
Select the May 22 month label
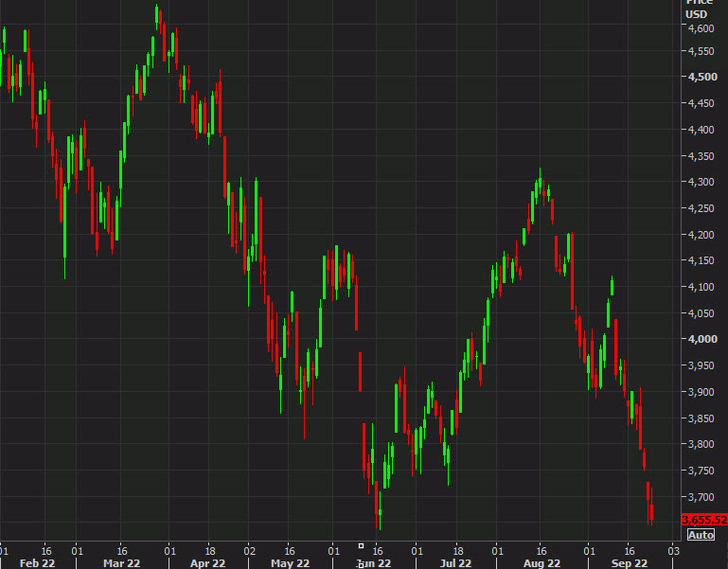click(x=291, y=563)
